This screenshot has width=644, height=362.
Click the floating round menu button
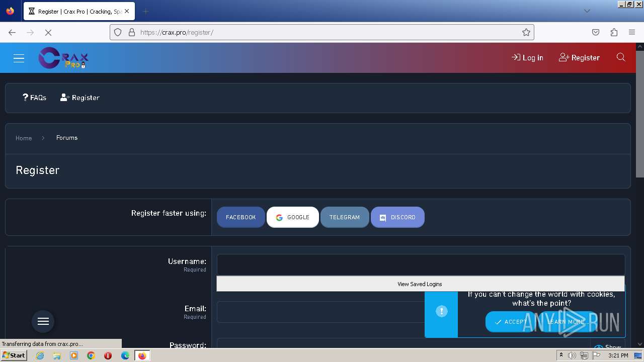(x=43, y=321)
